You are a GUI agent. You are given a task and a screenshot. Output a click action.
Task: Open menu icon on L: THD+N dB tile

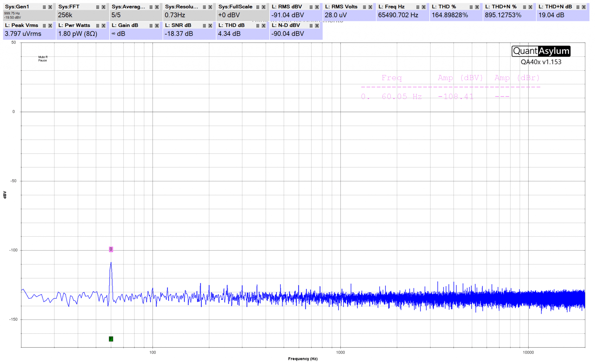click(578, 7)
